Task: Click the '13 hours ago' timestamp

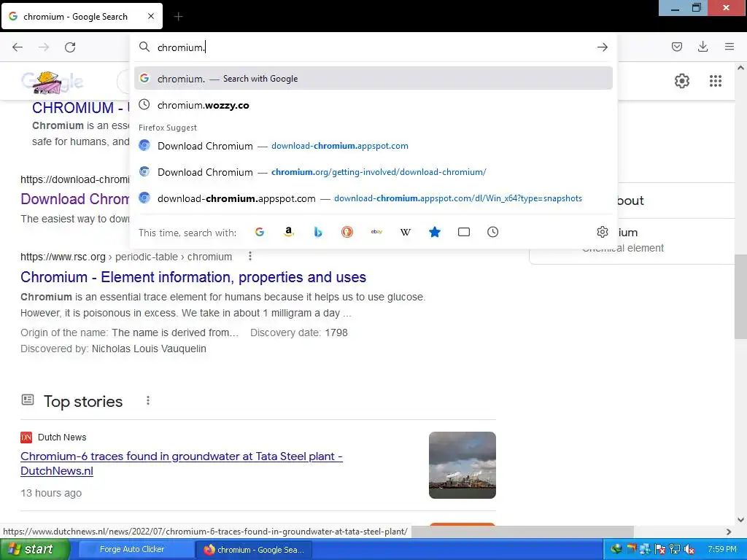Action: coord(51,493)
